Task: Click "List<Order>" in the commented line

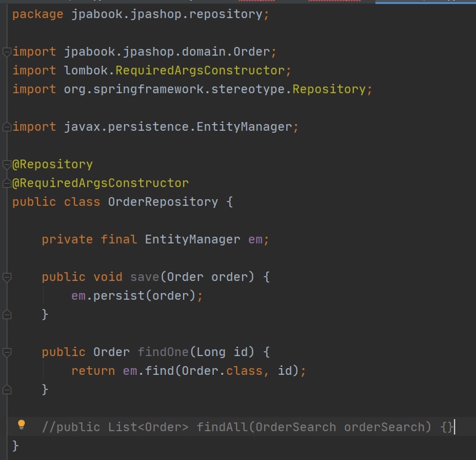Action: tap(148, 427)
